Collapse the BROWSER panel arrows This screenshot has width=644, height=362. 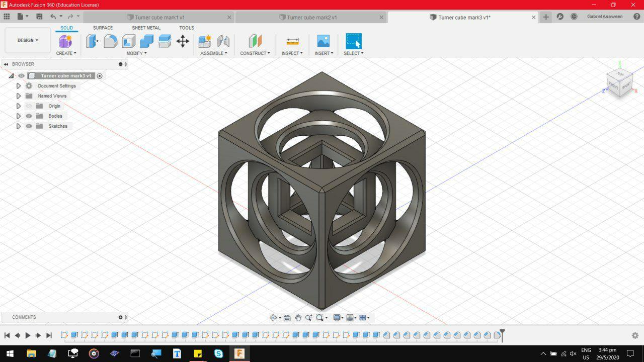coord(6,64)
